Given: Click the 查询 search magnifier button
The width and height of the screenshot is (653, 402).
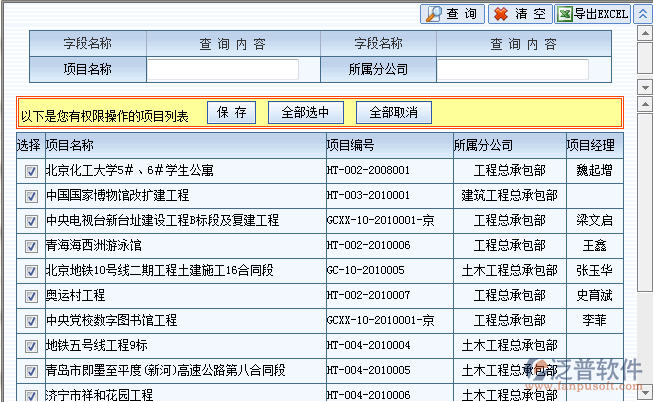Looking at the screenshot, I should 451,14.
